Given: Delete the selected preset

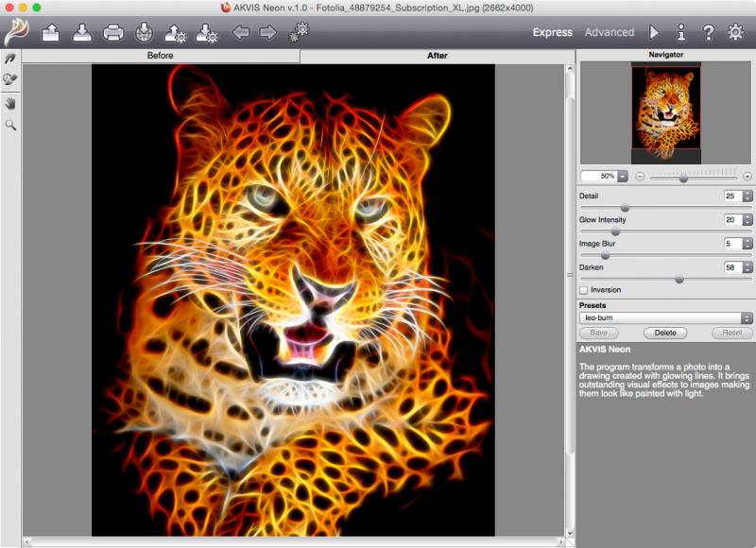Looking at the screenshot, I should click(665, 333).
